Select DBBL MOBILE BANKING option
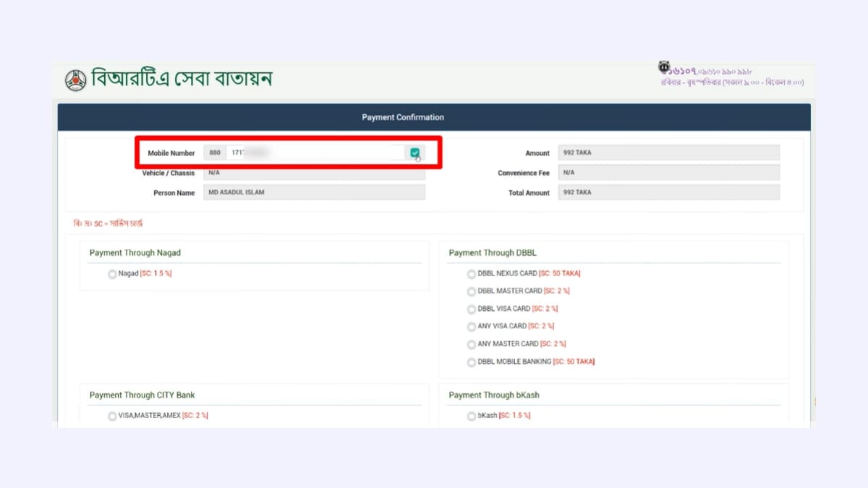Screen dimensions: 868x488 tap(472, 362)
